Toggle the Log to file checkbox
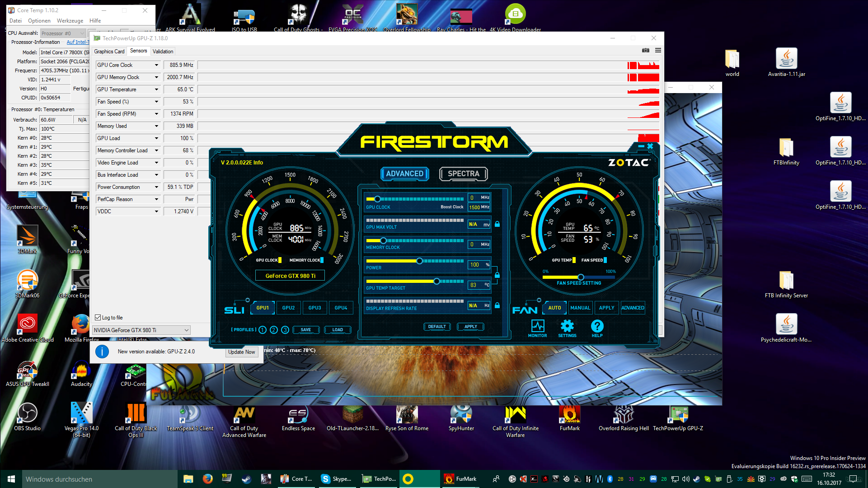 coord(98,318)
